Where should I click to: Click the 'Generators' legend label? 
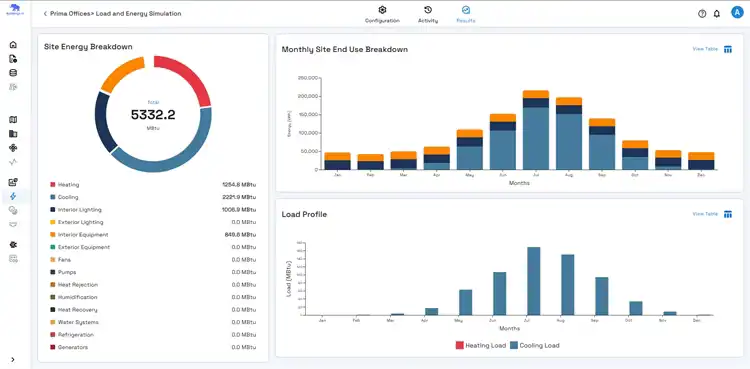pyautogui.click(x=73, y=347)
